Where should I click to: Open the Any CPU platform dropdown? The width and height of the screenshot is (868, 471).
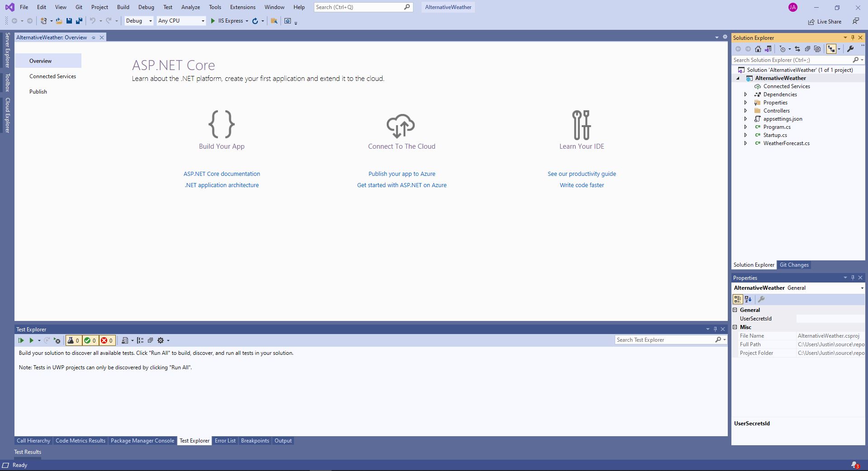(x=181, y=21)
